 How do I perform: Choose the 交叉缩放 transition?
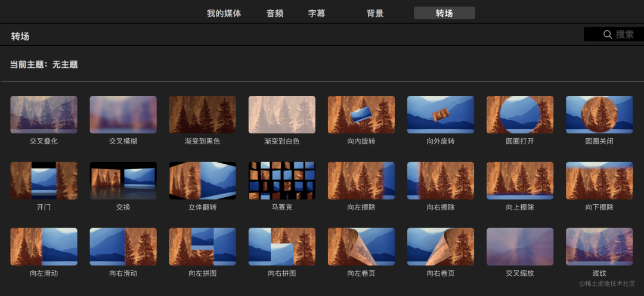519,247
